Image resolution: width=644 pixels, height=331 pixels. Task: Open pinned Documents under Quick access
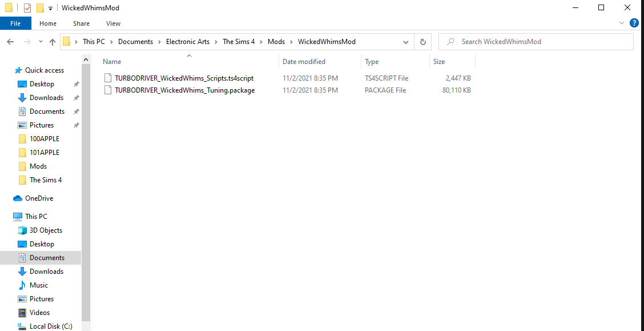click(x=47, y=111)
